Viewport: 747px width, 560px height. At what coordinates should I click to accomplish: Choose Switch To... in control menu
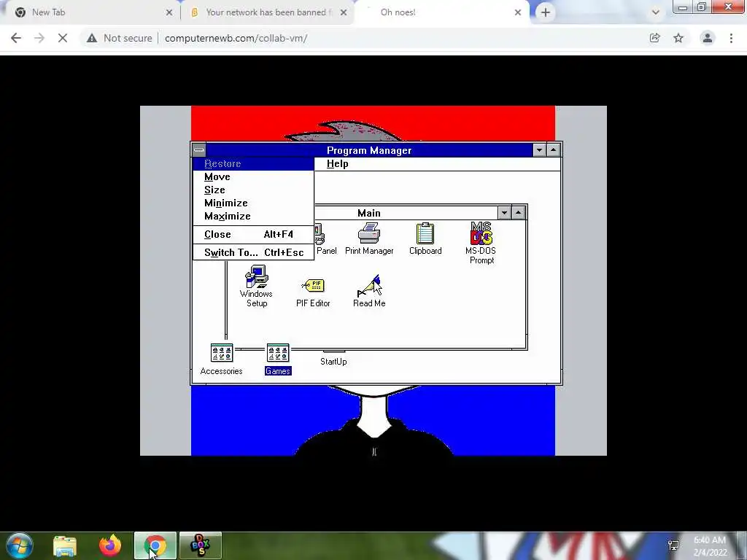(x=253, y=252)
